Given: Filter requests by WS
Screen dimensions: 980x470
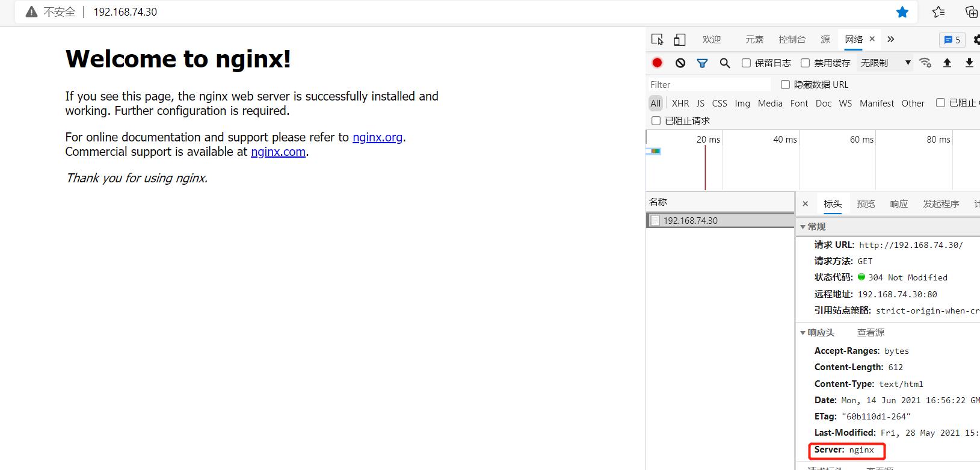Looking at the screenshot, I should click(845, 103).
